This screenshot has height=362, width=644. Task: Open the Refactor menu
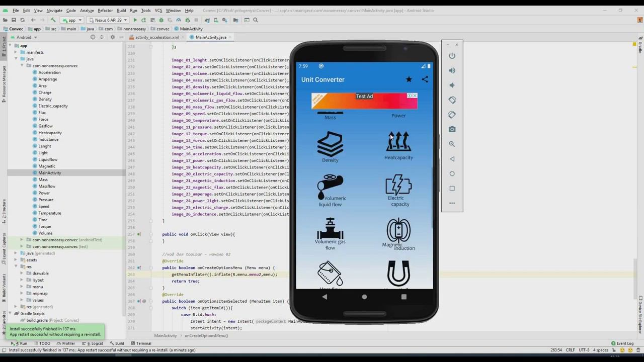click(105, 10)
